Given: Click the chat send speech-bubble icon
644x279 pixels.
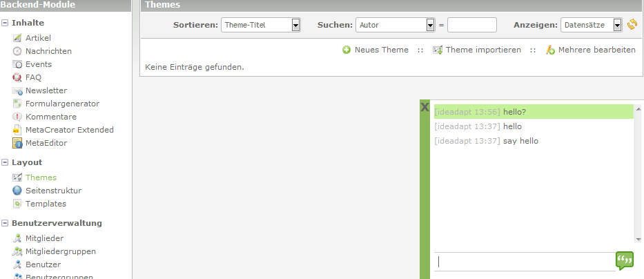Looking at the screenshot, I should (624, 260).
